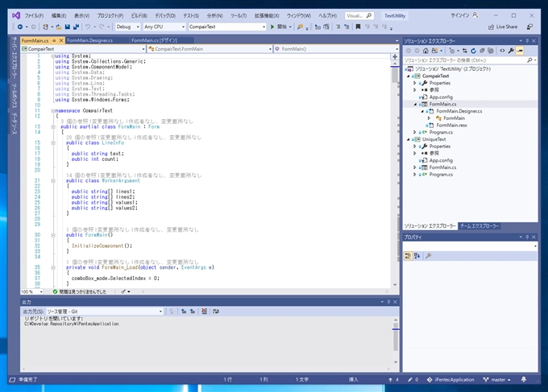This screenshot has width=548, height=392.
Task: Toggle auto-hide pin of Output panel
Action: pos(388,302)
